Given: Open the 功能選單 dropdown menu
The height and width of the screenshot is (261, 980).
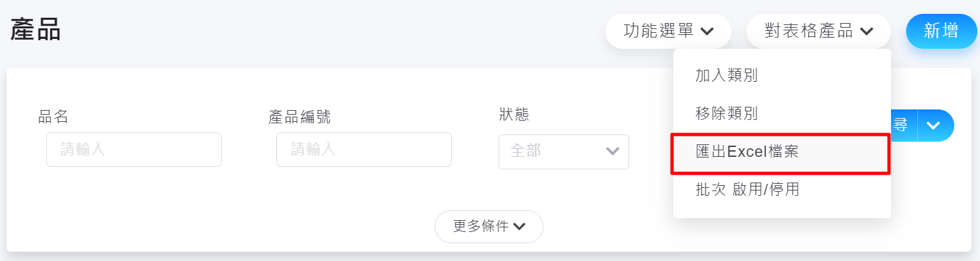Looking at the screenshot, I should coord(668,31).
